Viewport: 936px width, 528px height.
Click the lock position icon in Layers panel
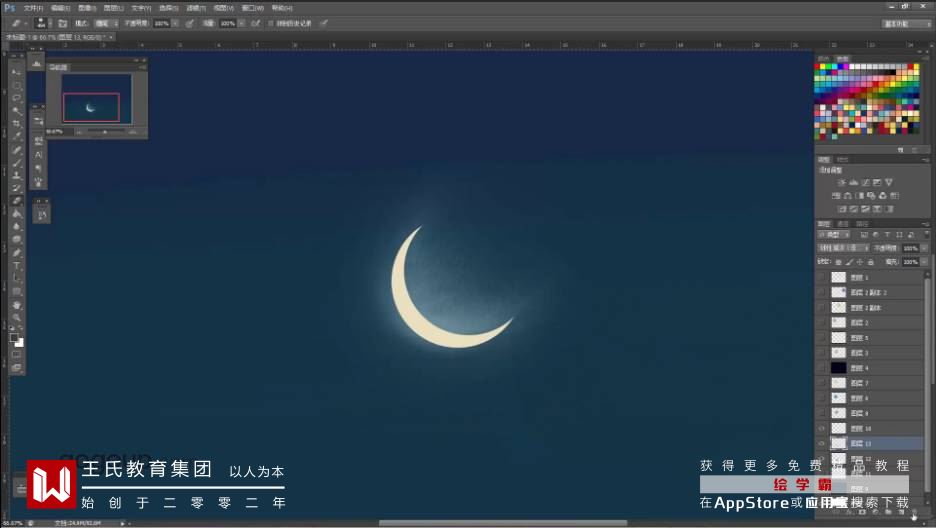tap(860, 262)
